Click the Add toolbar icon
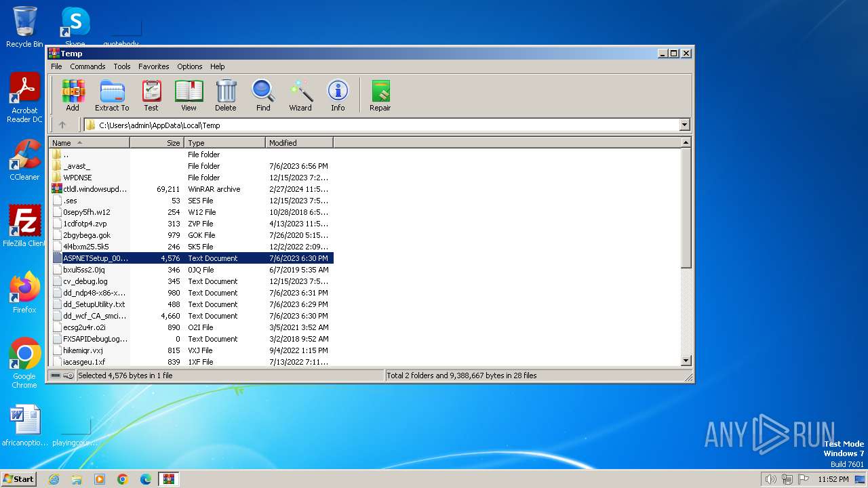Screen dimensions: 868x488 (73, 95)
